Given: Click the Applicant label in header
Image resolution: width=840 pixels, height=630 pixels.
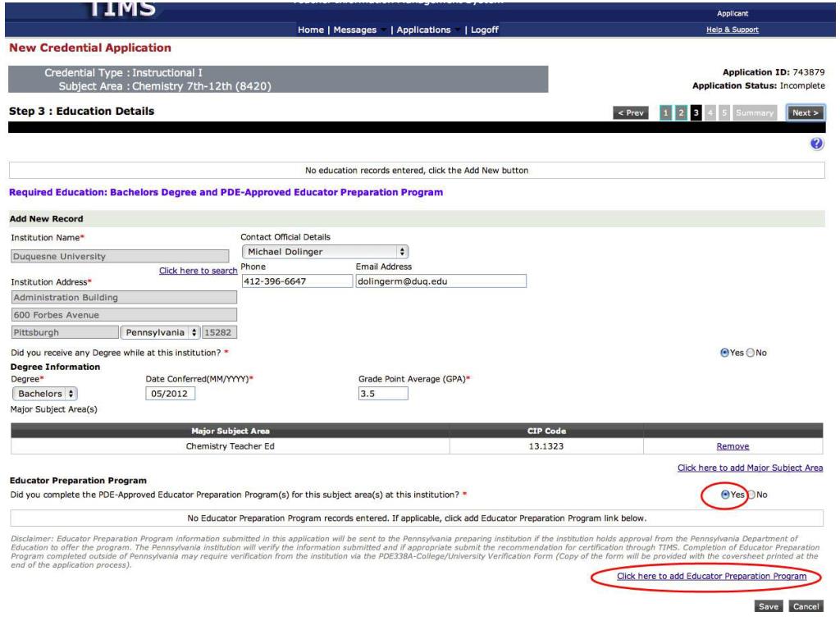Looking at the screenshot, I should (733, 13).
